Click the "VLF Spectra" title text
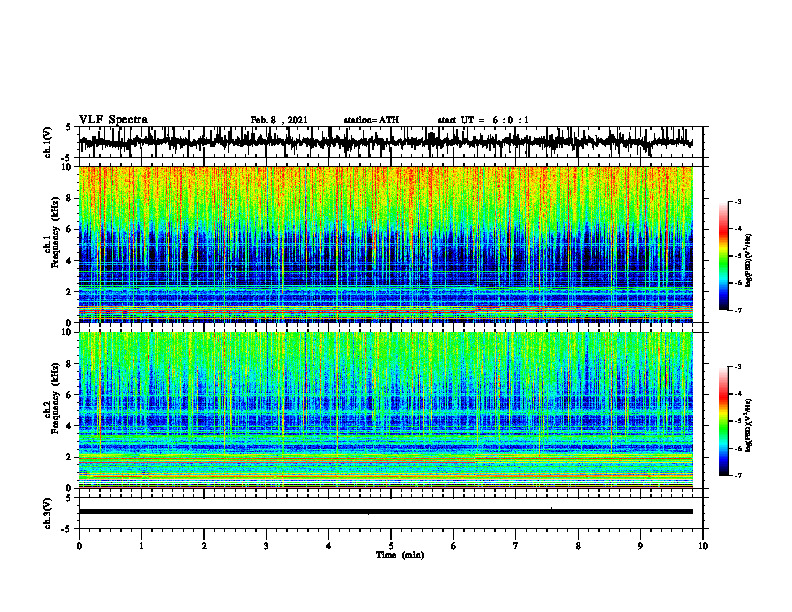The image size is (792, 612). 113,120
